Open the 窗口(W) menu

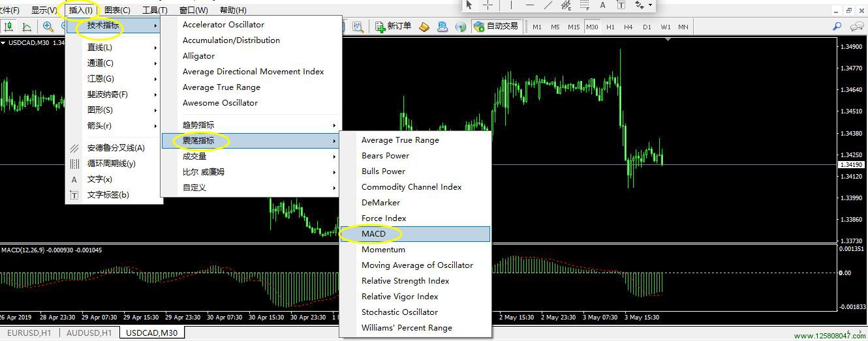194,10
